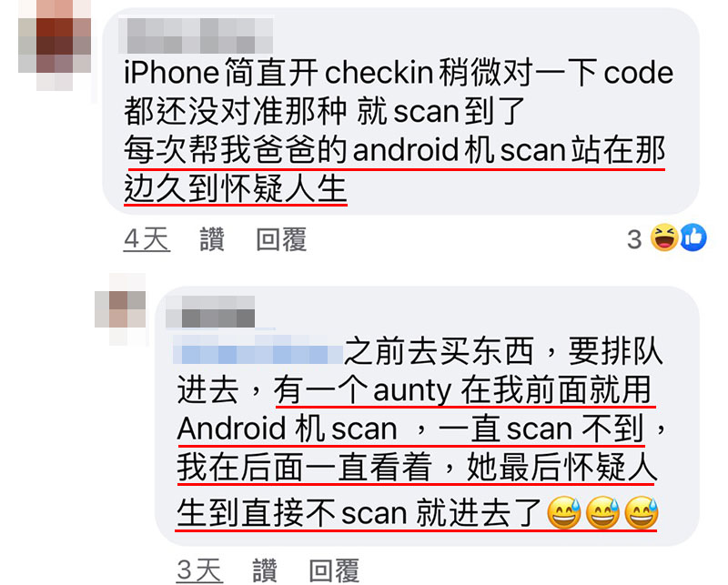Image resolution: width=728 pixels, height=585 pixels.
Task: Open first commenter's pixelated profile picture
Action: point(55,45)
